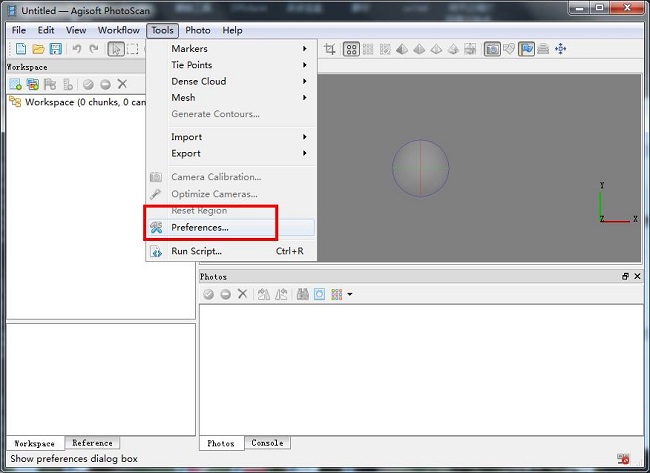Click Remove Cameras X in Photos toolbar

point(243,294)
